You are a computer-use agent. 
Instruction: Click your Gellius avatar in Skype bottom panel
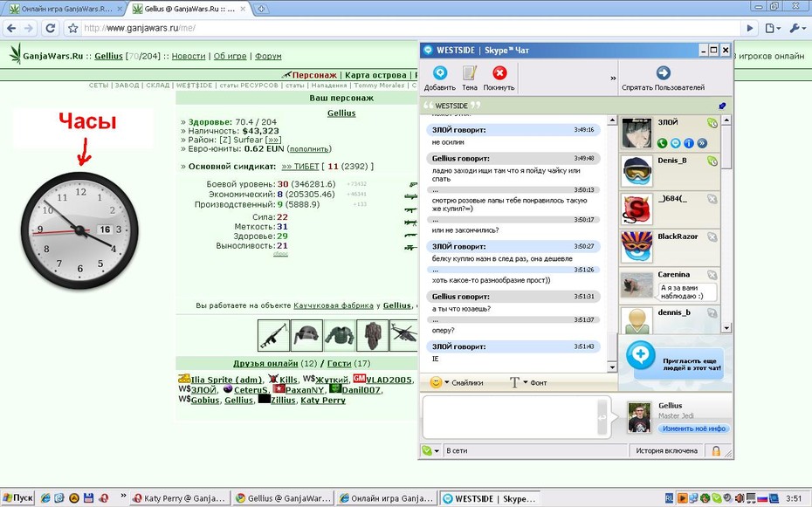pos(639,417)
